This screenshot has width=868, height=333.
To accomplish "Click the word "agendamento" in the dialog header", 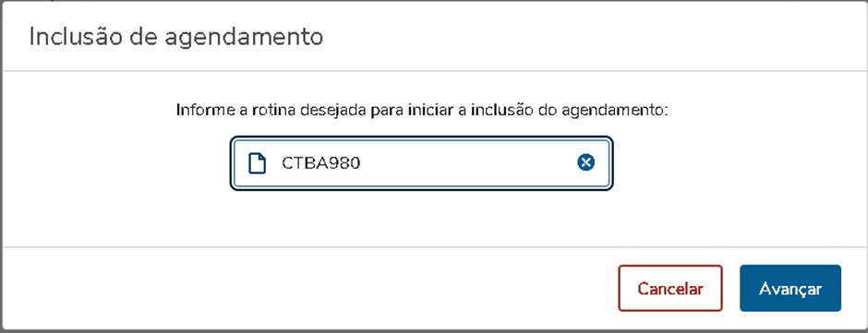I will click(x=257, y=38).
